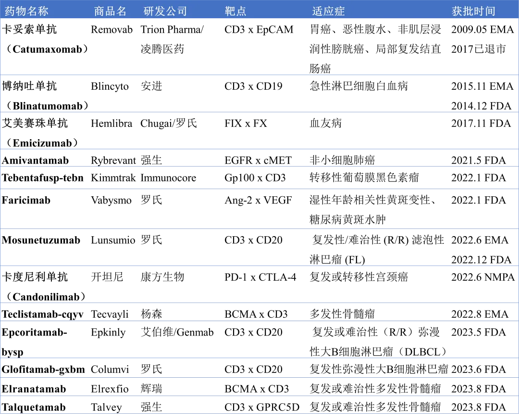This screenshot has width=519, height=420.
Task: Click the Rybrevant trade name
Action: [x=113, y=160]
